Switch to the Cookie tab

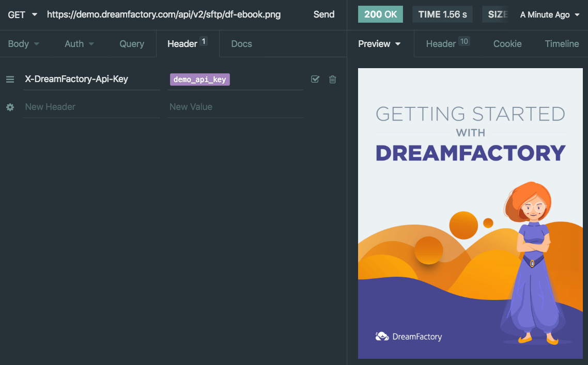tap(507, 44)
